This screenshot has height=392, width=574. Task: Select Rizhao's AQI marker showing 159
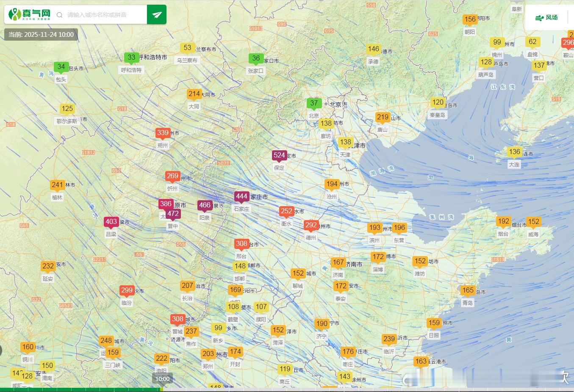pyautogui.click(x=434, y=324)
